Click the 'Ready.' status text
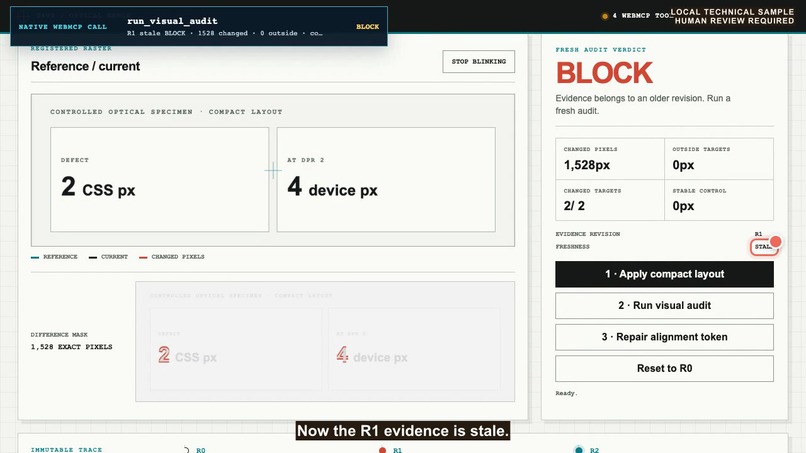The height and width of the screenshot is (453, 806). (566, 393)
